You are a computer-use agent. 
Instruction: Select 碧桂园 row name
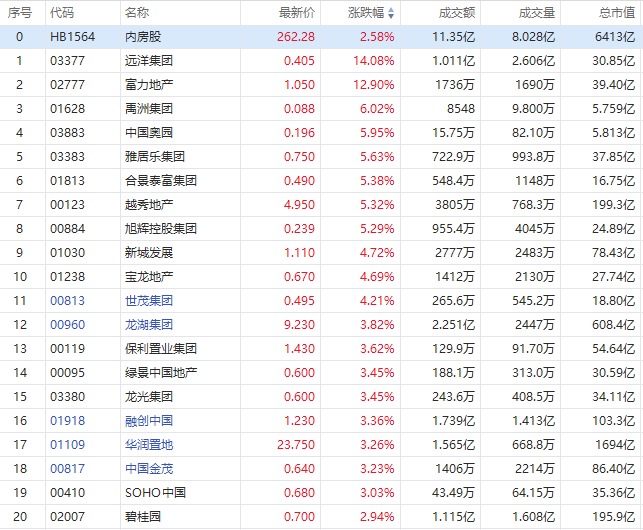click(x=143, y=516)
